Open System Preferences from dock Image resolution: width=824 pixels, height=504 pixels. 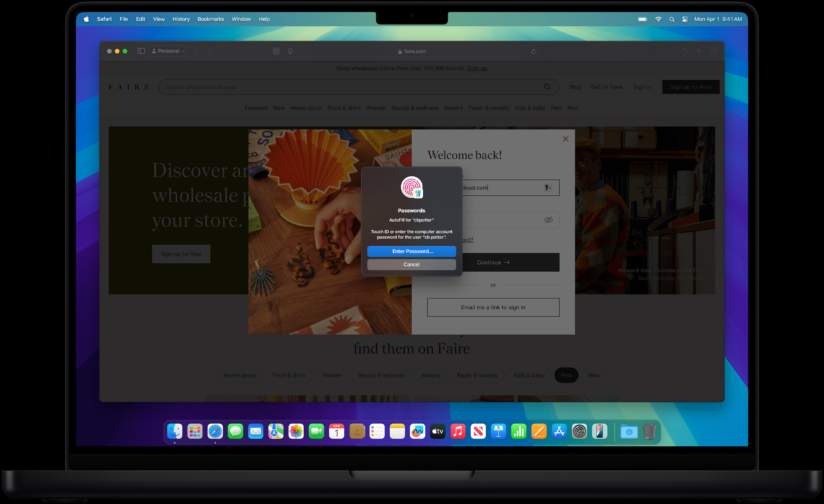pos(579,431)
